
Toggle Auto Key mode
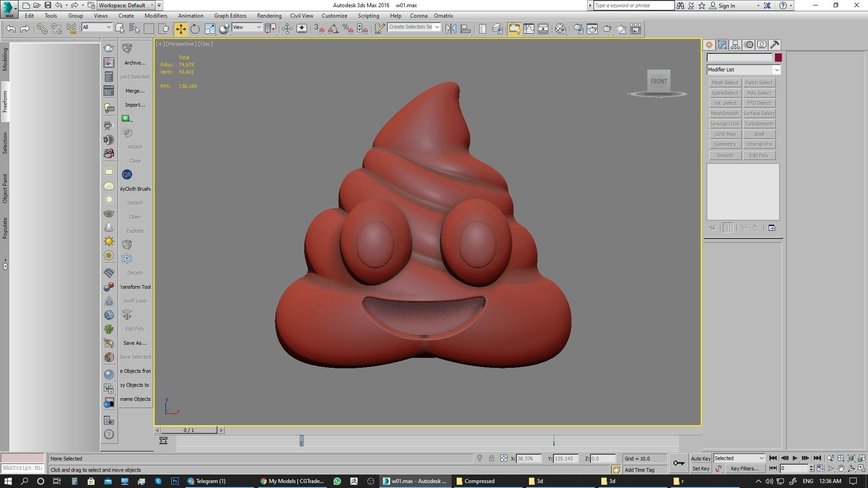(701, 458)
